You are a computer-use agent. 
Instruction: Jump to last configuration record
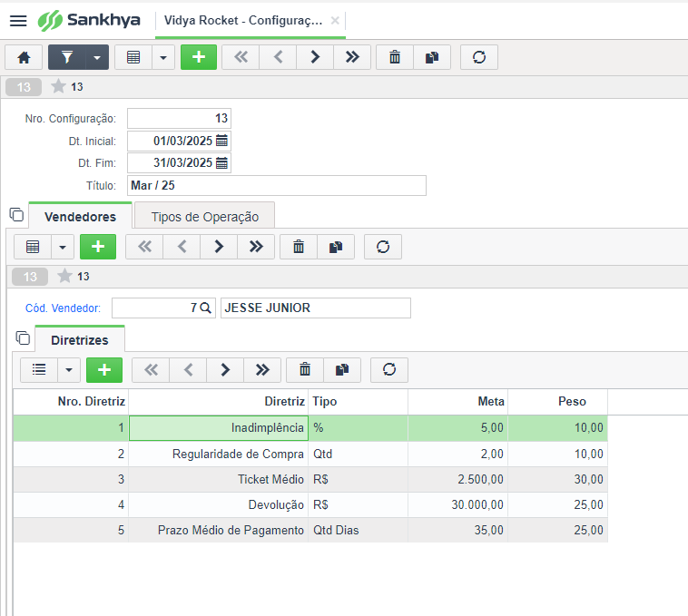coord(352,57)
